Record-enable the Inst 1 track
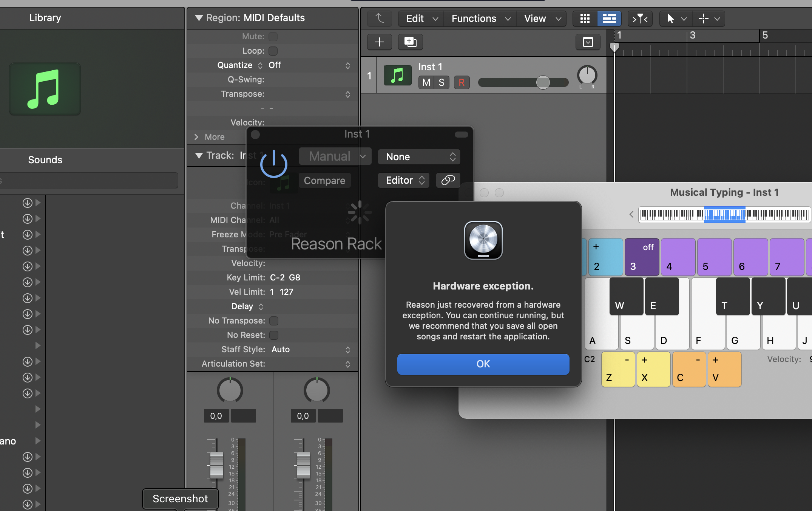Image resolution: width=812 pixels, height=511 pixels. click(x=462, y=82)
